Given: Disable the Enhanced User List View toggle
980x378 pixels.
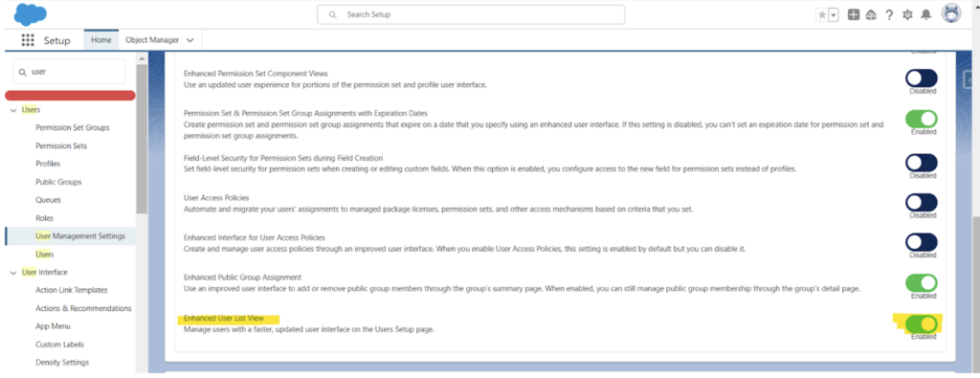Looking at the screenshot, I should click(x=922, y=323).
